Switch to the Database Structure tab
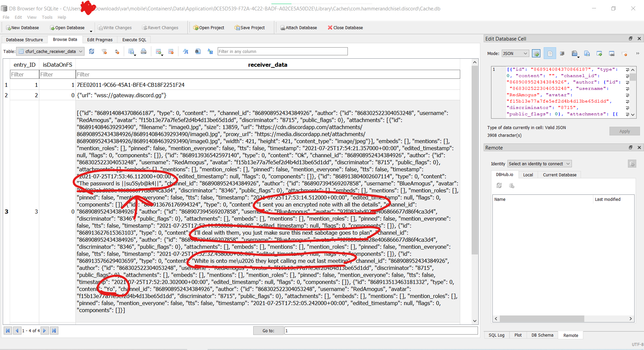This screenshot has width=644, height=350. click(24, 40)
